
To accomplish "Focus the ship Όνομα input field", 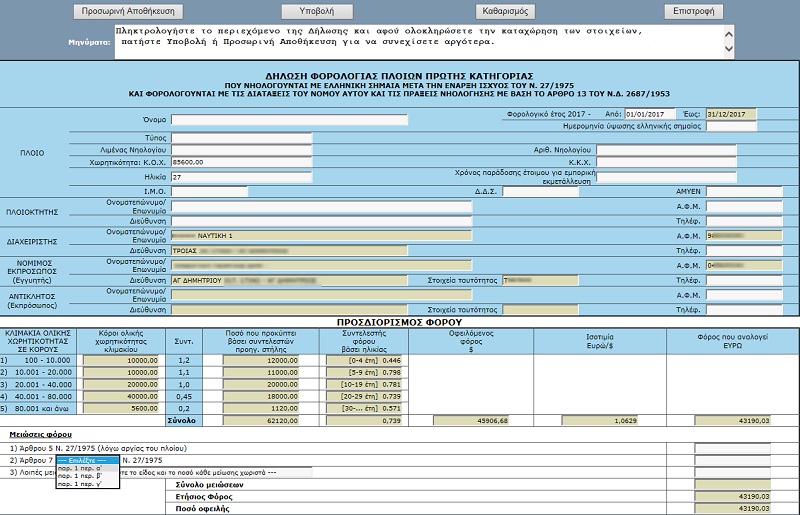I will (289, 120).
